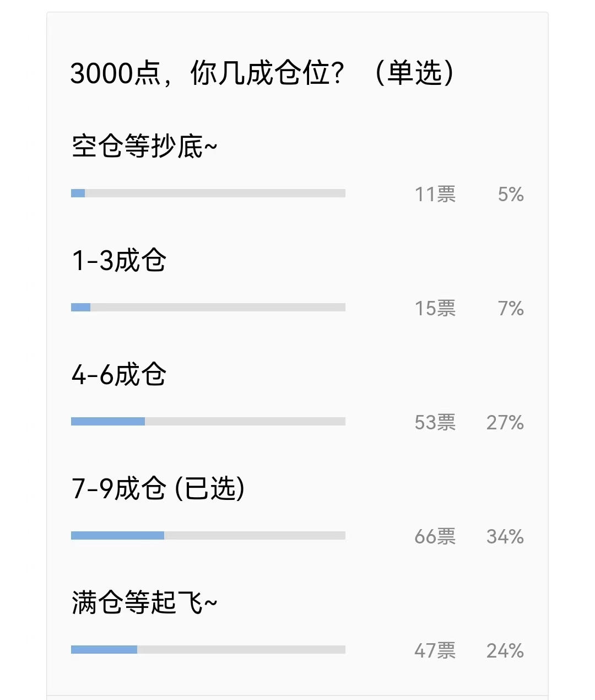Screen dimensions: 595x700
Task: Click the progress bar under 空仓等抄底~
Action: click(x=208, y=193)
